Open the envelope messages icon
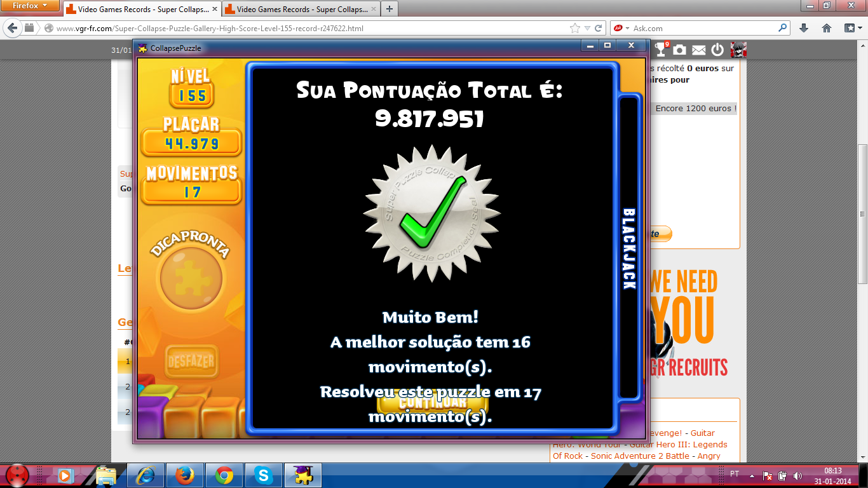The image size is (868, 488). point(698,50)
